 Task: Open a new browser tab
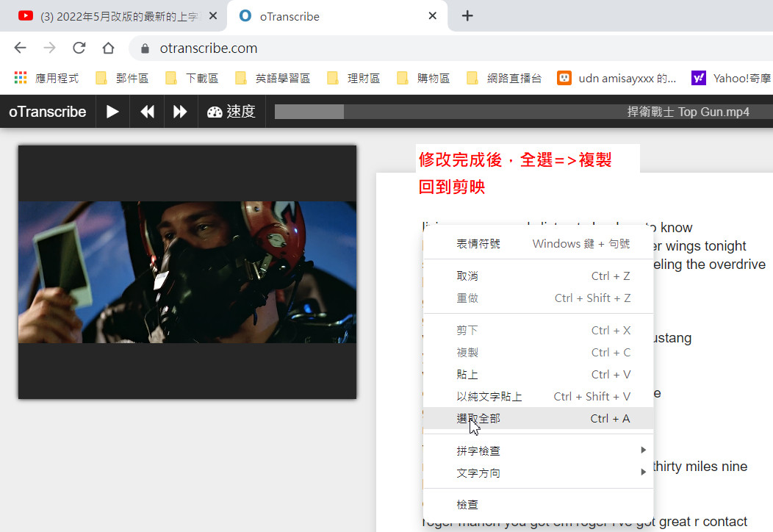tap(467, 16)
